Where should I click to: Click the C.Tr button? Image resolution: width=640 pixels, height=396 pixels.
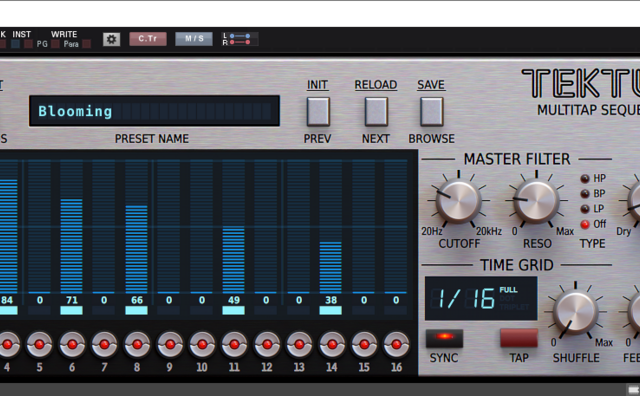tap(148, 39)
